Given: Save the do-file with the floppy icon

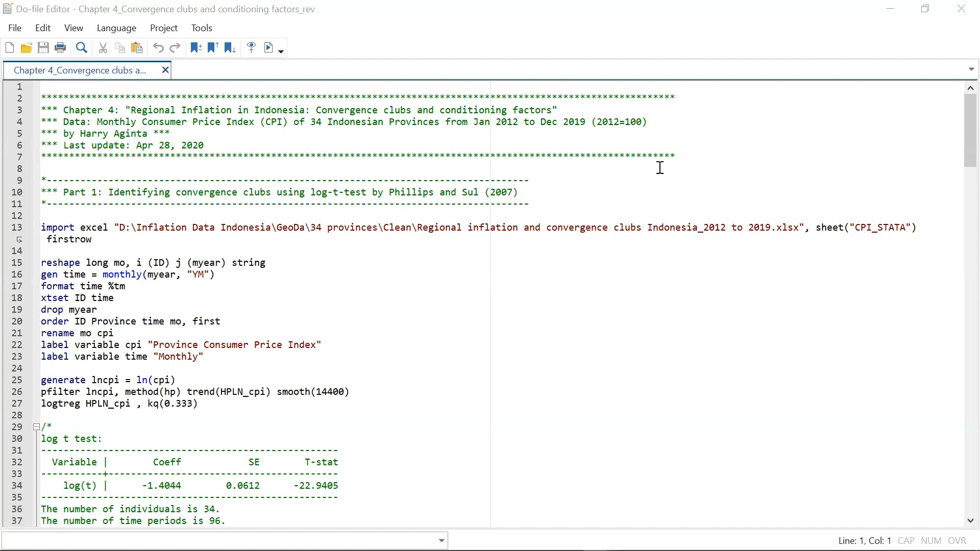Looking at the screenshot, I should [43, 48].
